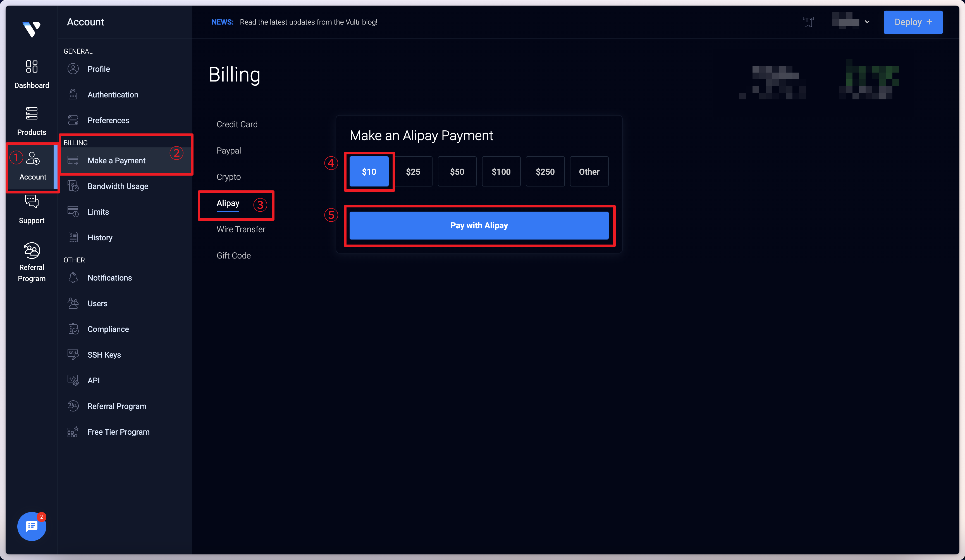This screenshot has width=965, height=560.
Task: Open Notifications bell menu item
Action: coord(109,278)
